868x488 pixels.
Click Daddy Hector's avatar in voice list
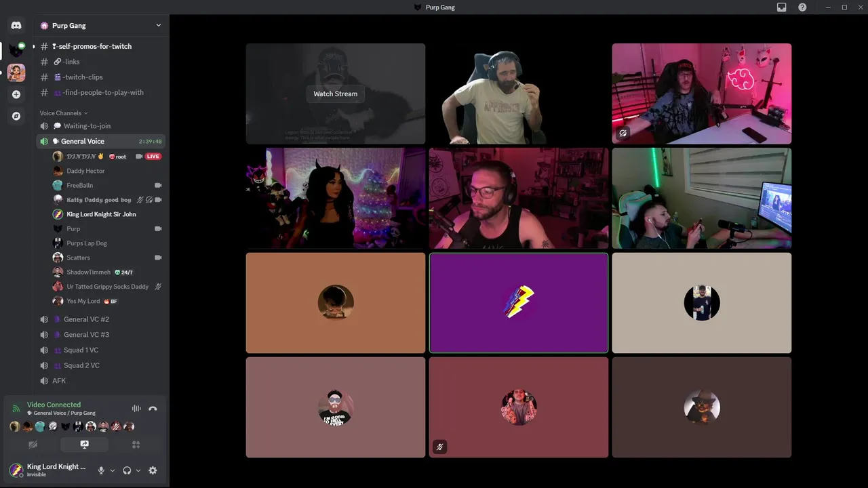[x=58, y=171]
